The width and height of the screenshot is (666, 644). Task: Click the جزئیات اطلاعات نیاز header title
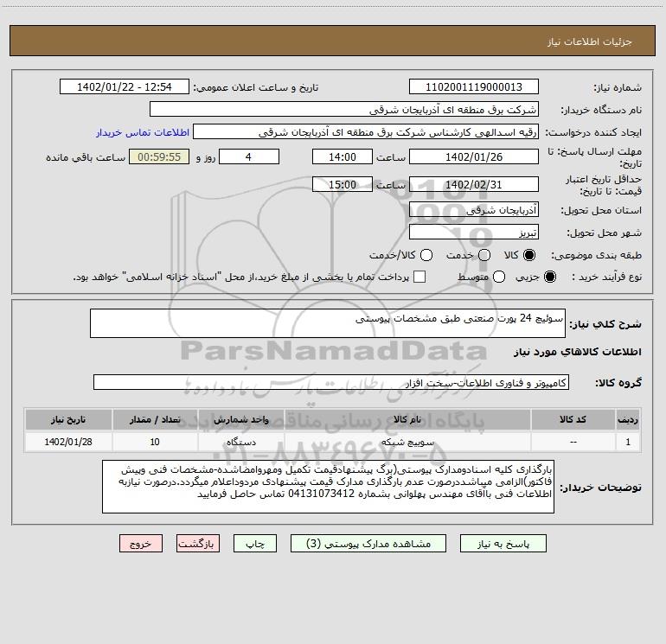click(590, 41)
